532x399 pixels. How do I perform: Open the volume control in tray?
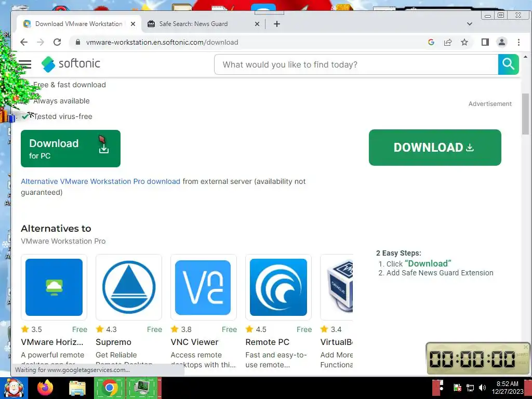click(482, 388)
